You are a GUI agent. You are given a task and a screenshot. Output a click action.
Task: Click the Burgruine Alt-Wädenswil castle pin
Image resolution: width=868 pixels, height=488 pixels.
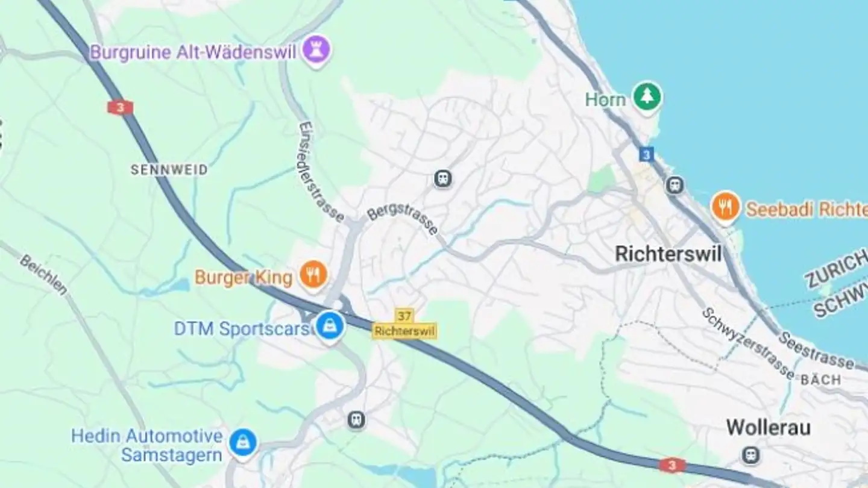pos(316,51)
